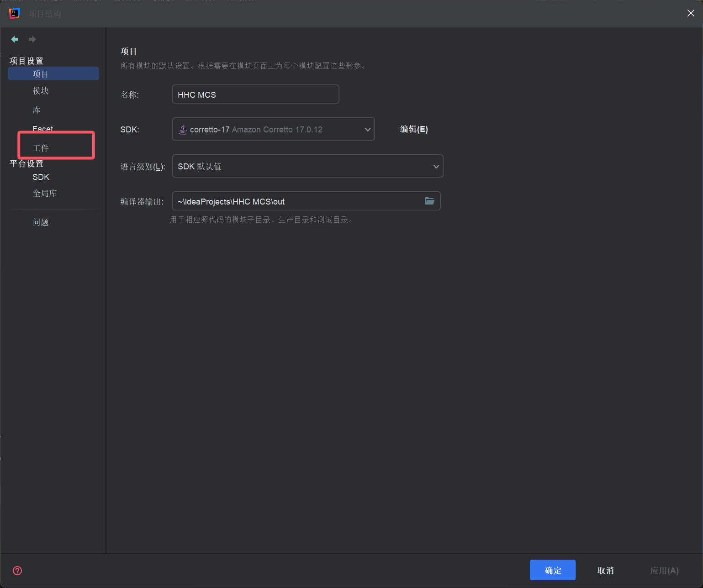Click the 取消 button

(605, 570)
